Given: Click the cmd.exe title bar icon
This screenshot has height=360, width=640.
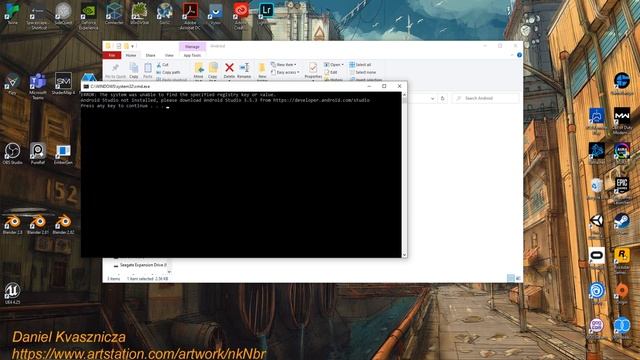Looking at the screenshot, I should pyautogui.click(x=86, y=87).
